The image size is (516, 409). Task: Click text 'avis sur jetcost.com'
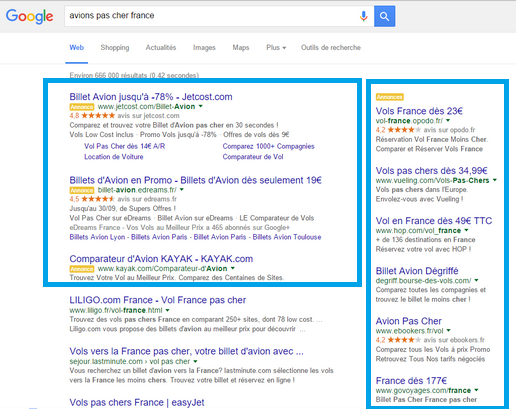[148, 116]
